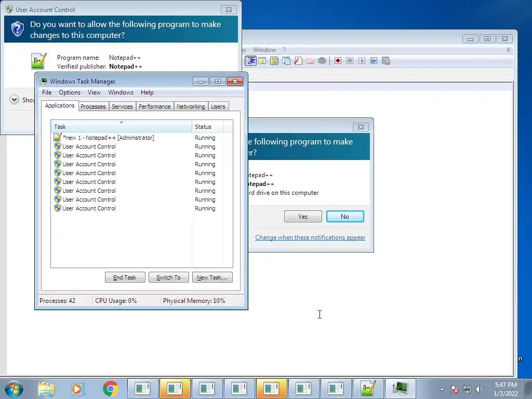Image resolution: width=532 pixels, height=399 pixels.
Task: Open the Help menu in Task Manager
Action: [147, 92]
